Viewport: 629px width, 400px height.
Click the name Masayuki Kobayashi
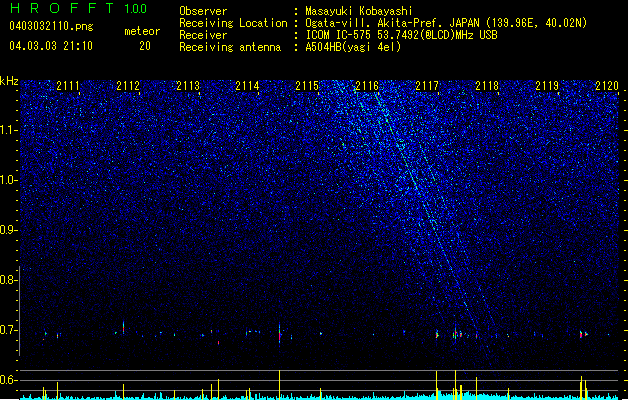(x=359, y=11)
